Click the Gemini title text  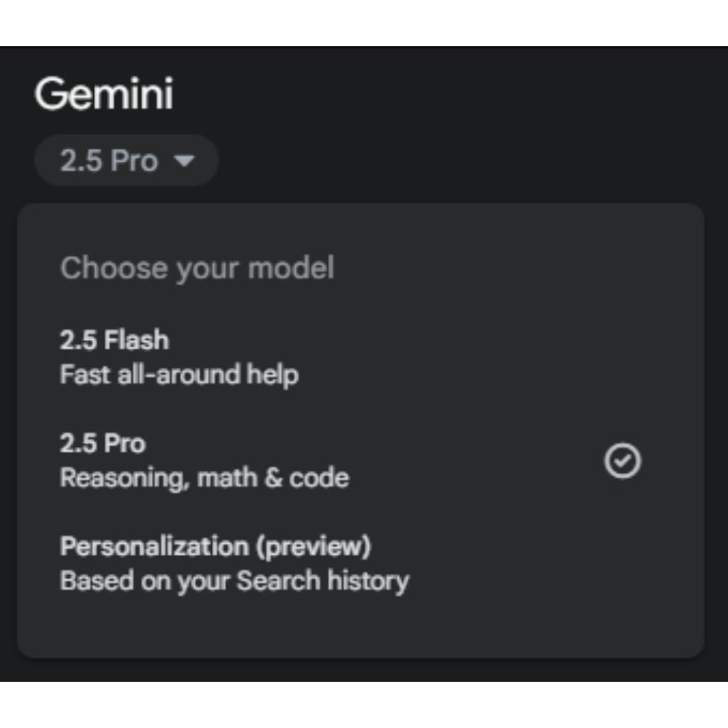pyautogui.click(x=104, y=94)
